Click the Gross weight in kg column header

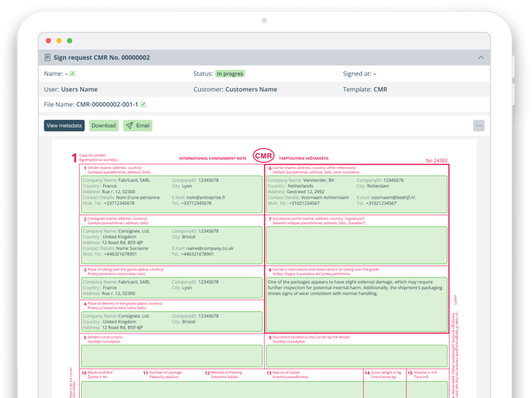(x=386, y=372)
